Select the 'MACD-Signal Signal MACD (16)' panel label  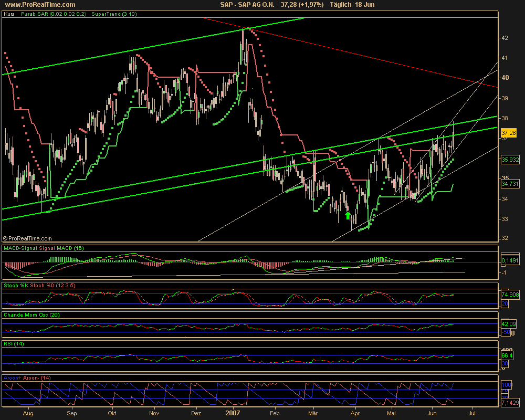click(x=44, y=248)
